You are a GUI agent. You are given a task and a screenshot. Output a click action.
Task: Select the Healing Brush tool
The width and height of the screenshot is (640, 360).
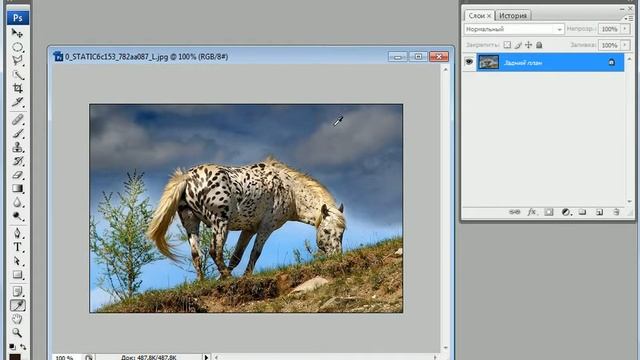[17, 120]
